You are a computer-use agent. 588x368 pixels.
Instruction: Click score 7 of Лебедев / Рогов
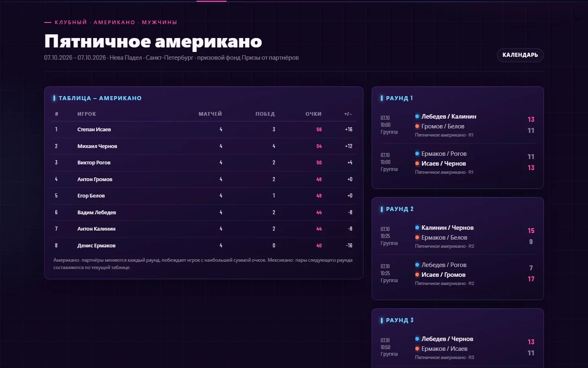[531, 268]
